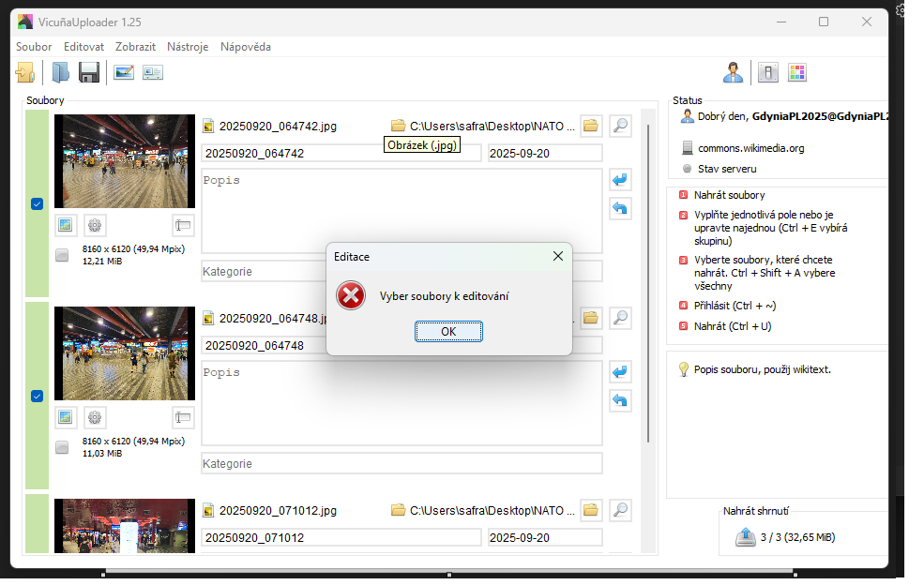Viewport: 924px width, 585px height.
Task: Click the add files toolbar icon
Action: pos(25,72)
